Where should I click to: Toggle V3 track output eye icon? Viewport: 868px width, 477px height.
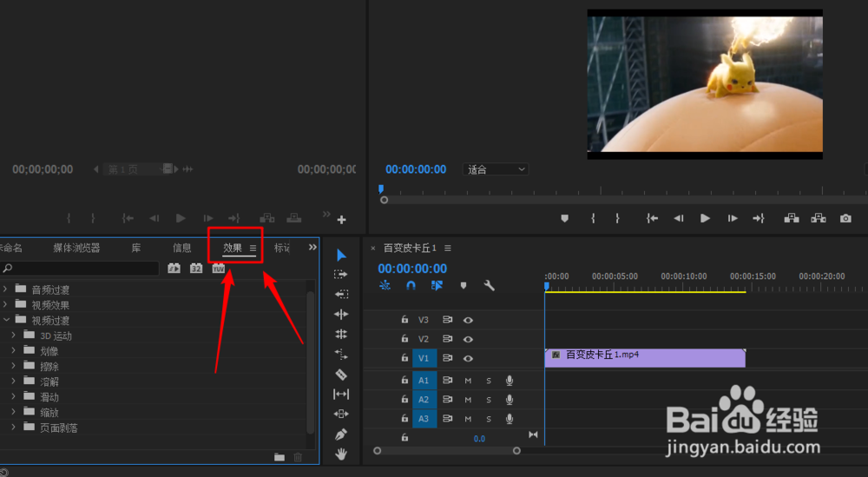(x=468, y=320)
